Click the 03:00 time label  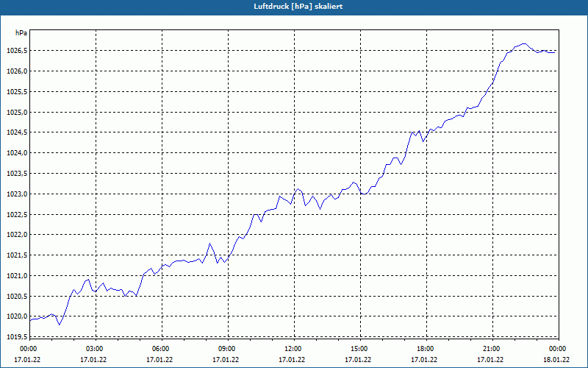pos(94,349)
